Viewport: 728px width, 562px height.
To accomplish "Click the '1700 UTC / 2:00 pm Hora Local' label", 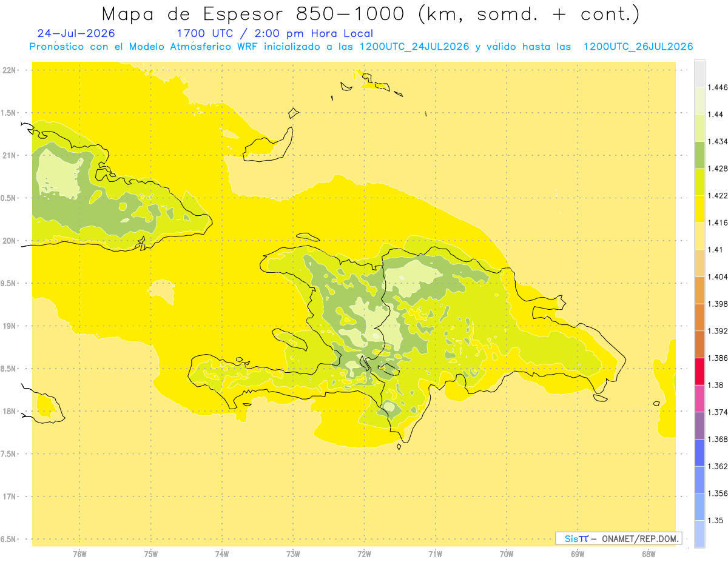I will point(275,34).
